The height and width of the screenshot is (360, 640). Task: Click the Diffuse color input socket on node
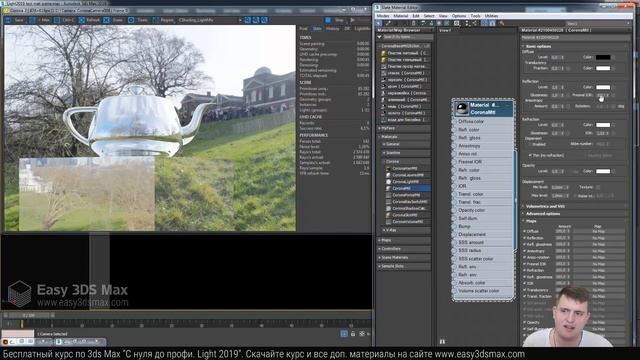coord(454,122)
